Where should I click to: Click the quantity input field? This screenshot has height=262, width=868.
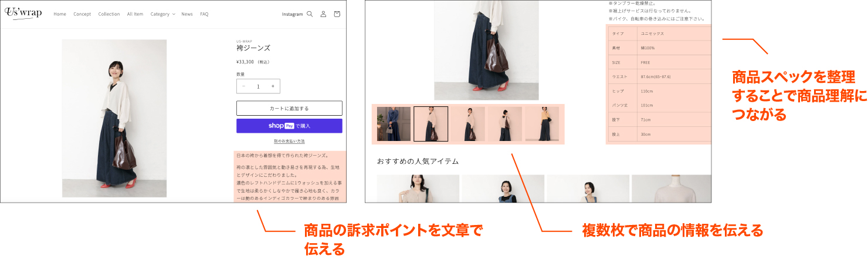(x=258, y=86)
